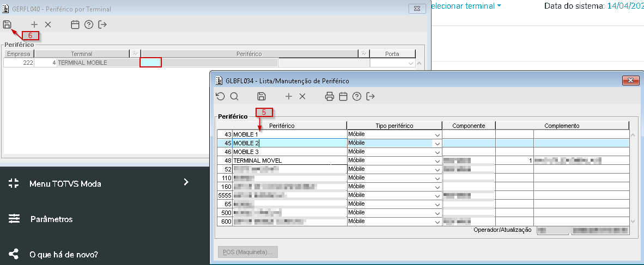644x265 pixels.
Task: Open help icon in GERFL040 toolbar
Action: pos(89,24)
